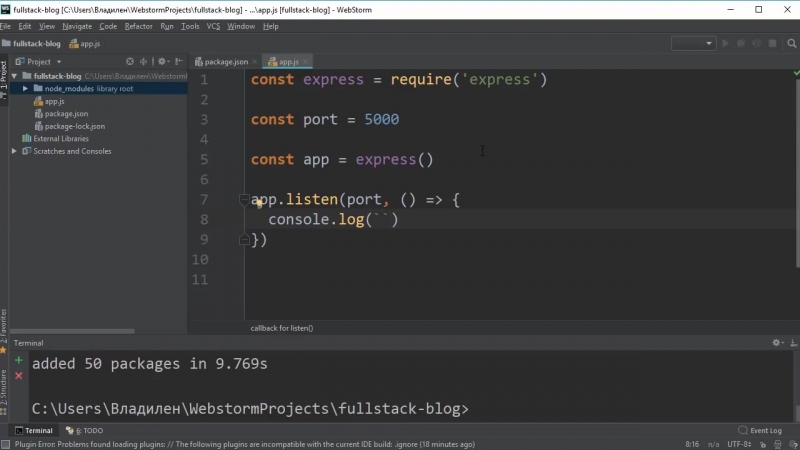Click the Hide Terminal panel icon

pos(793,343)
